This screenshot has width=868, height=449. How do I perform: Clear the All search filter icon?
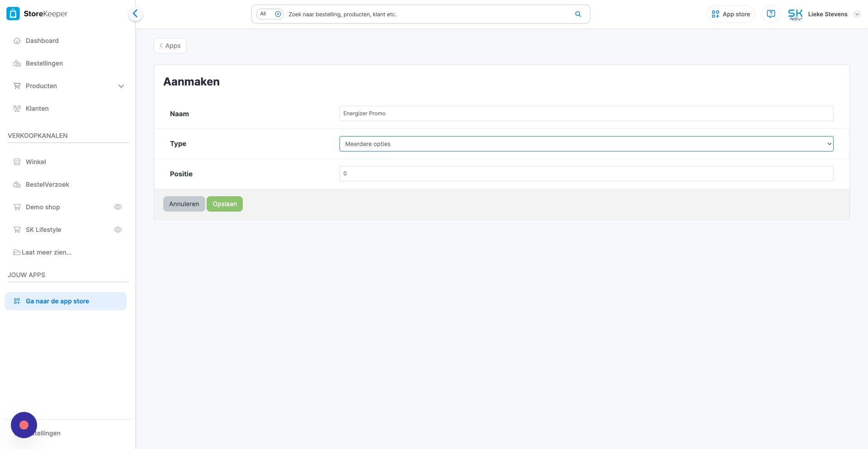click(x=278, y=14)
